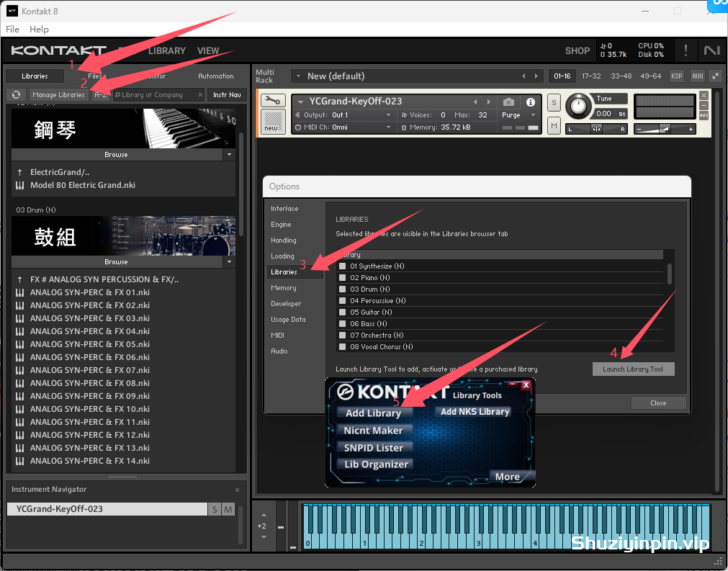Close the Library Tools popup with red X
This screenshot has width=728, height=571.
tap(526, 385)
